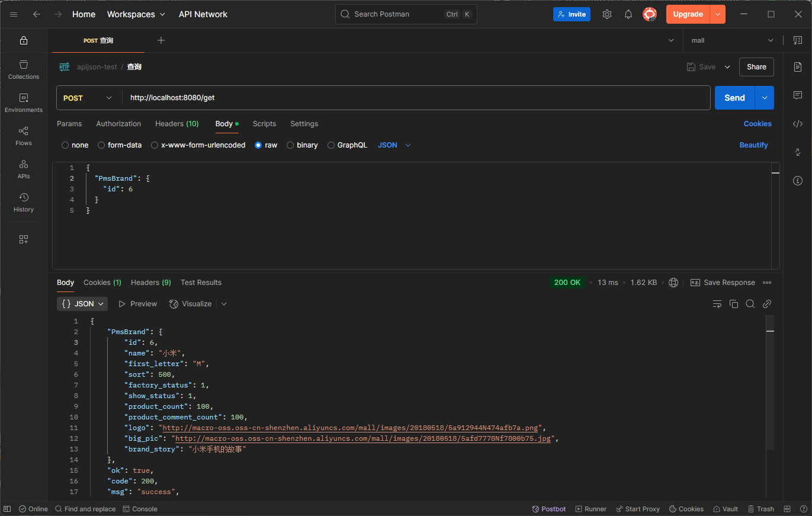Click the response body vertical scrollbar
Screen dimensions: 812x516
click(x=770, y=385)
